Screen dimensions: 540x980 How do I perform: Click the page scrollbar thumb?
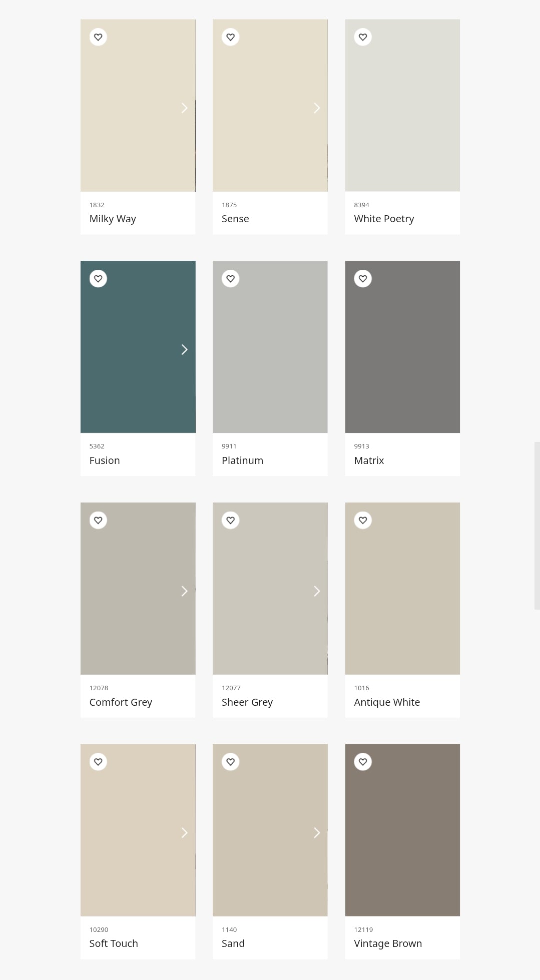(537, 526)
